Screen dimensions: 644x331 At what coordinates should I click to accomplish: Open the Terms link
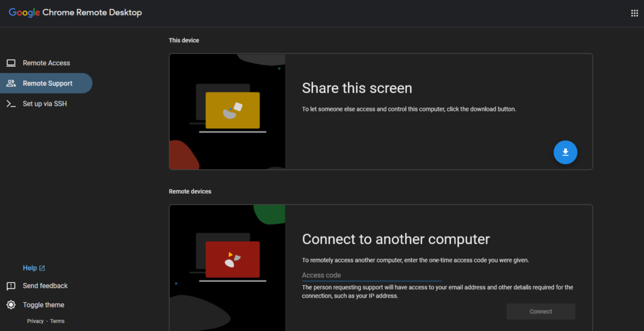tap(57, 321)
